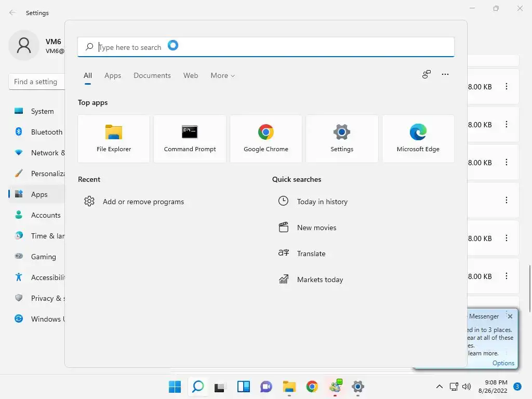Screen dimensions: 532x399
Task: Expand the More filter dropdown
Action: pyautogui.click(x=222, y=76)
